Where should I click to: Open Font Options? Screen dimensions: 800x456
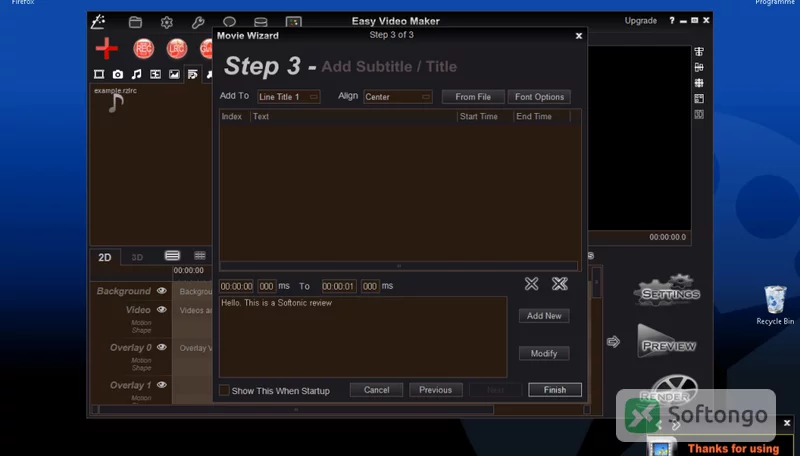coord(539,97)
